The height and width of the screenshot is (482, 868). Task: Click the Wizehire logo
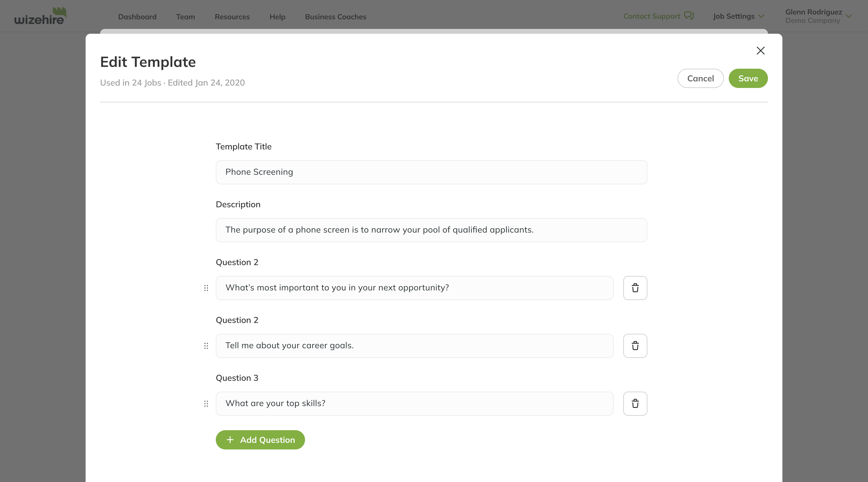(40, 16)
